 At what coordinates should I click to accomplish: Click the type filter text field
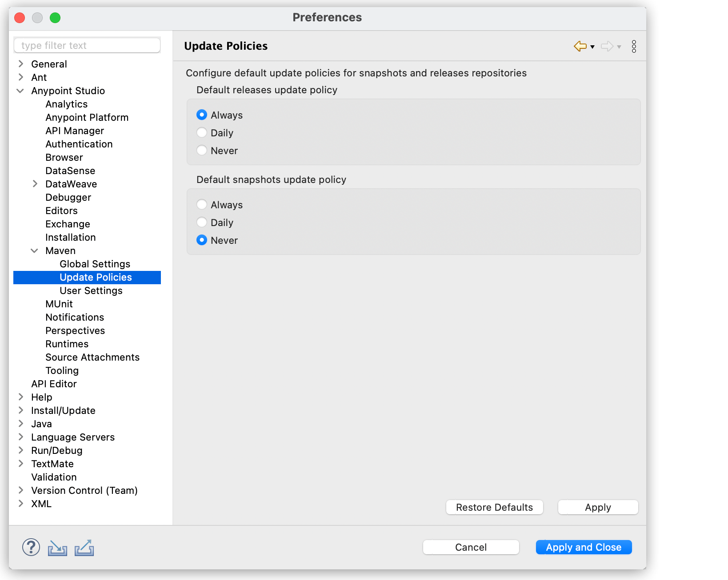[x=87, y=45]
